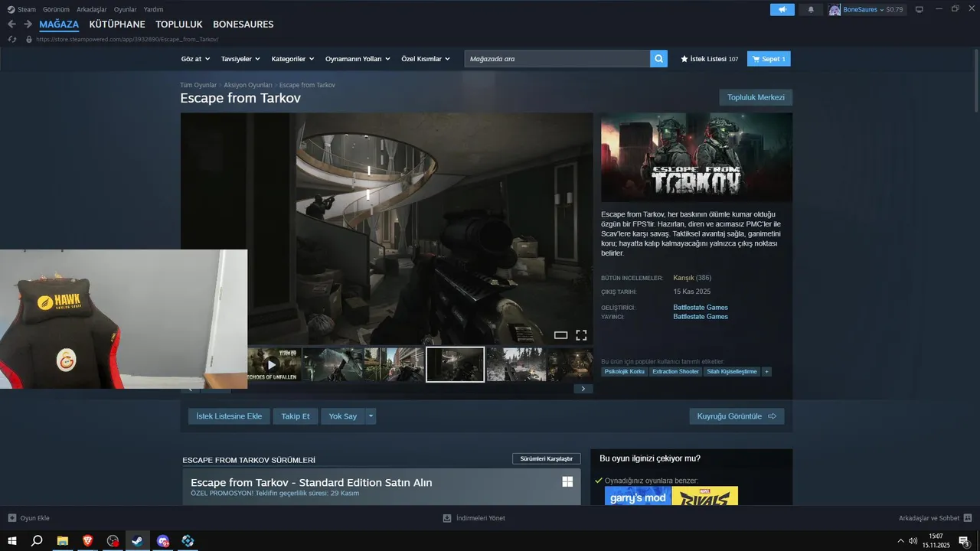Open the Steam menu

(22, 9)
